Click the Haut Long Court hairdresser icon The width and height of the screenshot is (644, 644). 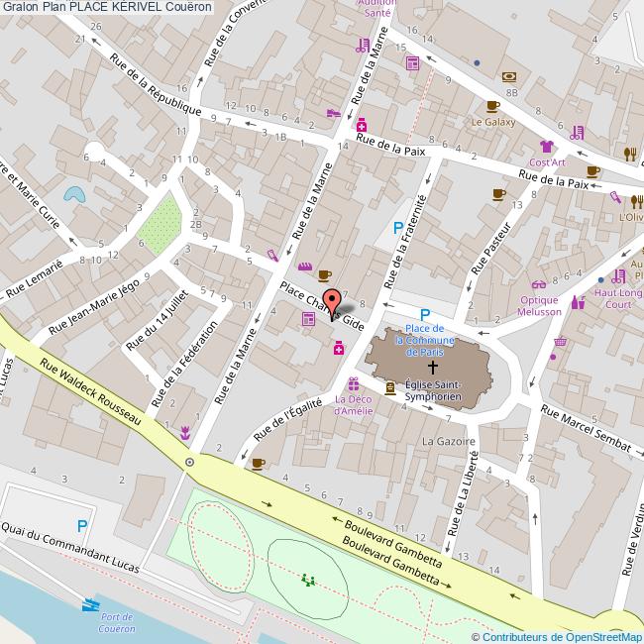[x=619, y=274]
